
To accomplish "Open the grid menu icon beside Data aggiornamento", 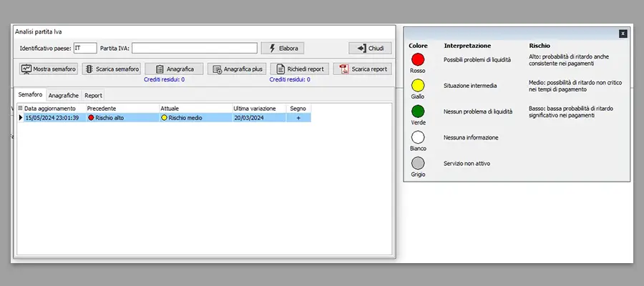I will pos(21,109).
